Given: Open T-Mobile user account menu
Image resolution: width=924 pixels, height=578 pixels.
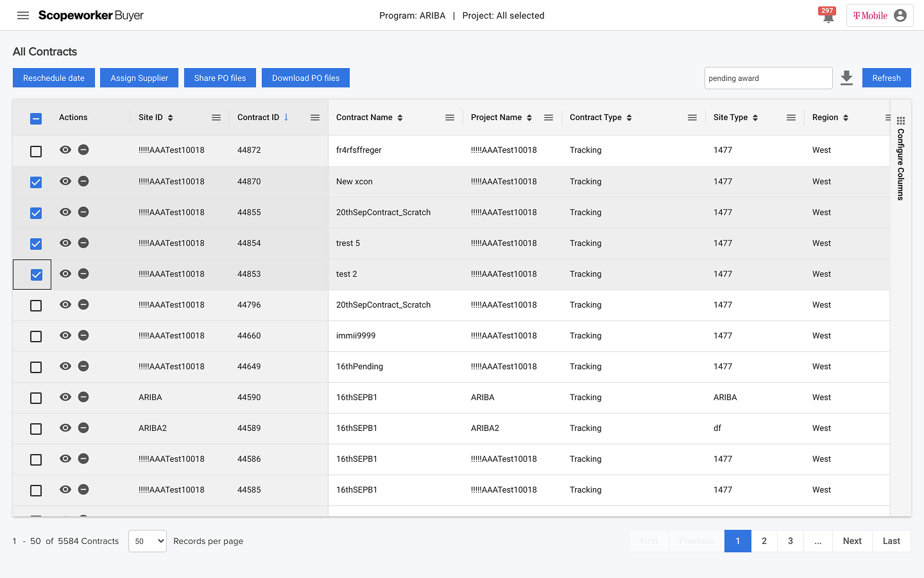Looking at the screenshot, I should click(880, 15).
